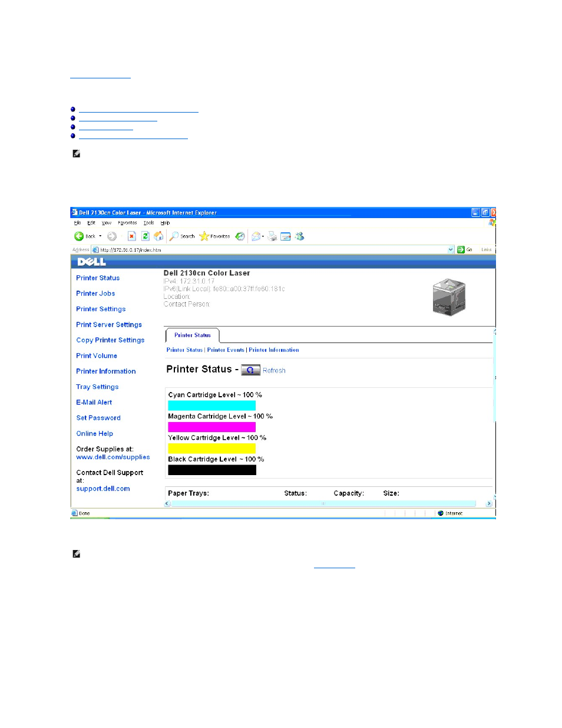Open the View menu

107,223
